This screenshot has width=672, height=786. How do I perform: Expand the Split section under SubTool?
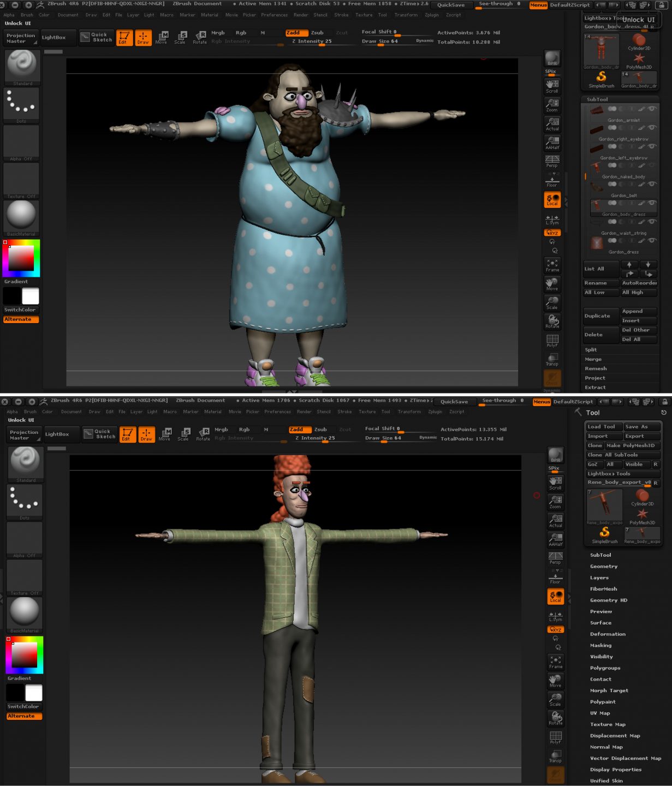tap(591, 350)
